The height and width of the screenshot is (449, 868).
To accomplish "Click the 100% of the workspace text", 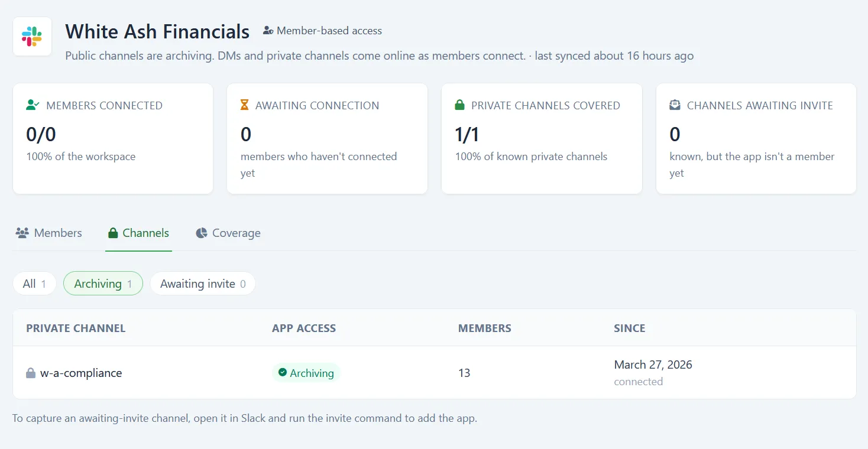I will 81,157.
